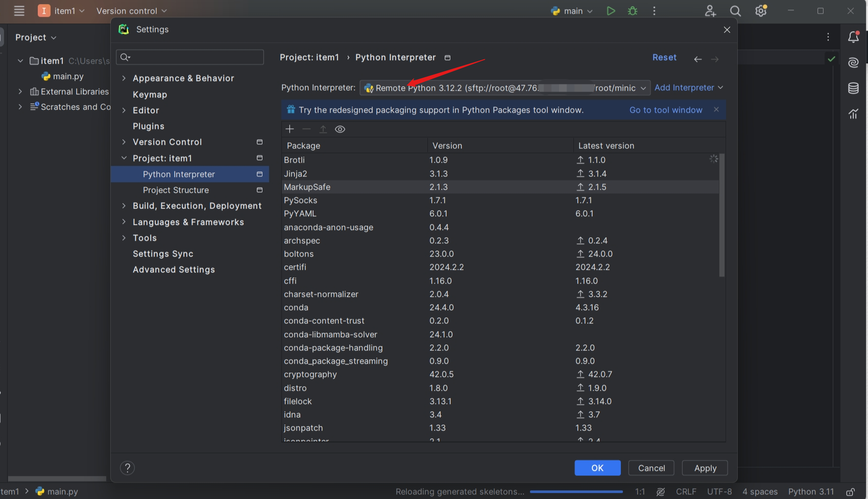The image size is (868, 499).
Task: Select the cryptography package row
Action: pos(500,374)
